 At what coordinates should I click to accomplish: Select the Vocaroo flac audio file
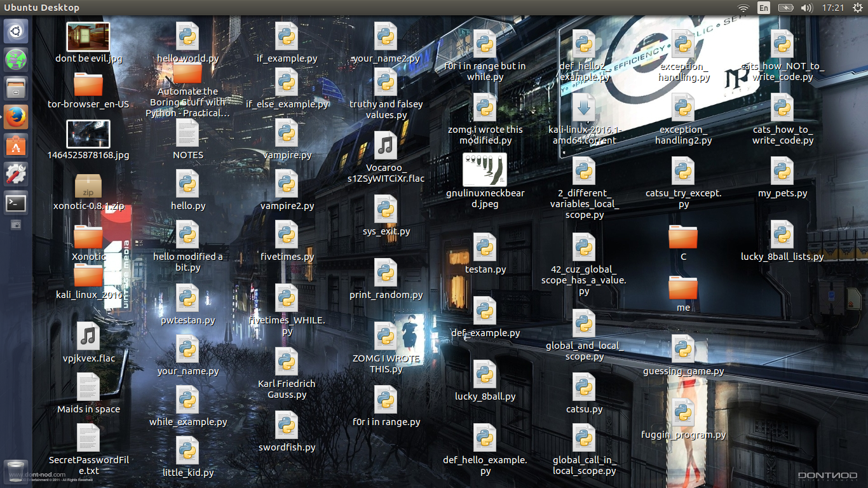386,146
